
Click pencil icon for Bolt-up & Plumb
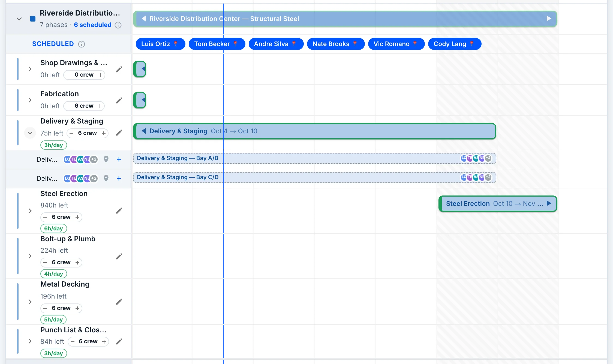tap(119, 256)
